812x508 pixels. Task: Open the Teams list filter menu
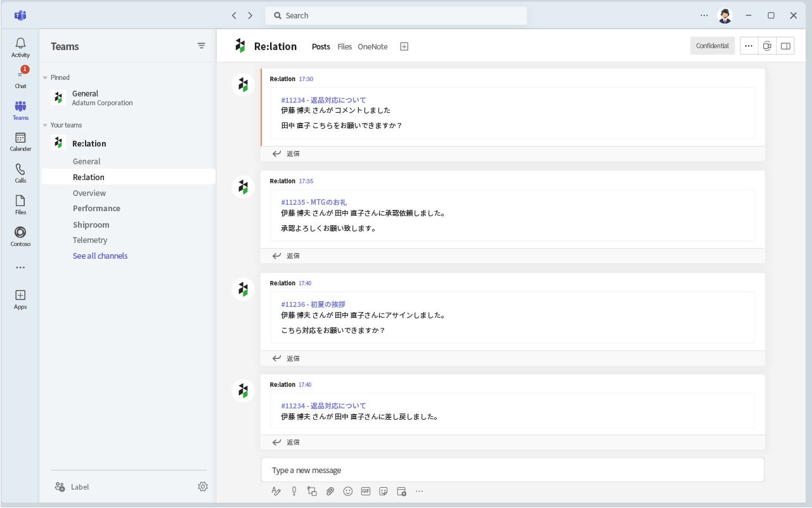point(201,46)
